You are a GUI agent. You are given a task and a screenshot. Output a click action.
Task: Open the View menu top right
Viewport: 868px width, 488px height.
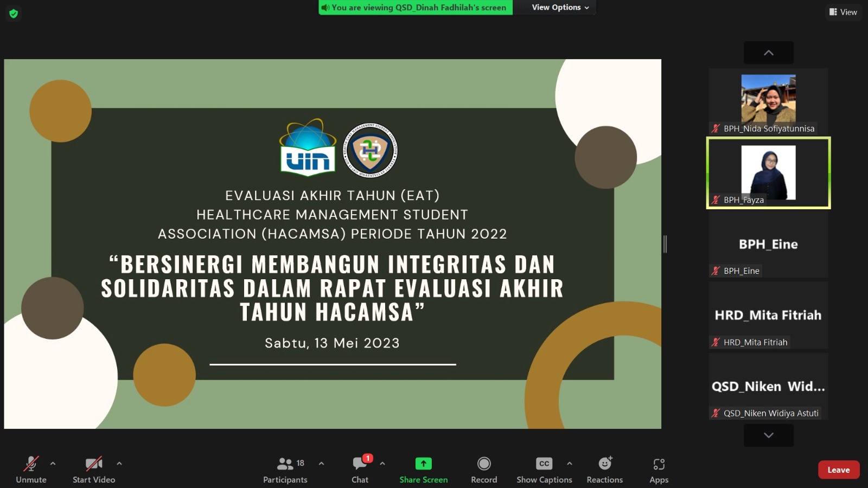(x=843, y=11)
